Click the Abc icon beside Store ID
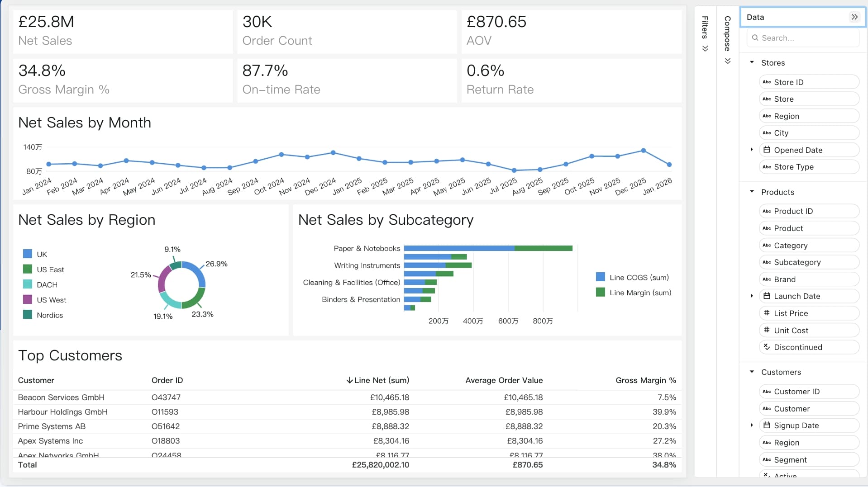Viewport: 868px width, 487px height. pyautogui.click(x=767, y=82)
